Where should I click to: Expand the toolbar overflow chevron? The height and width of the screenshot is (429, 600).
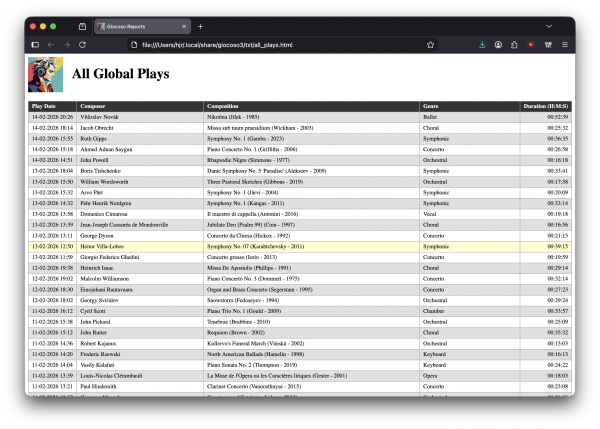point(547,45)
